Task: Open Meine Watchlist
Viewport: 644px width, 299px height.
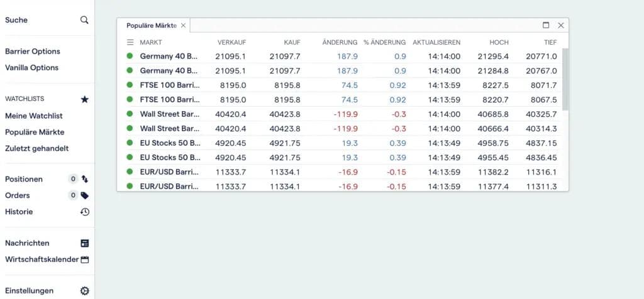Action: [34, 116]
